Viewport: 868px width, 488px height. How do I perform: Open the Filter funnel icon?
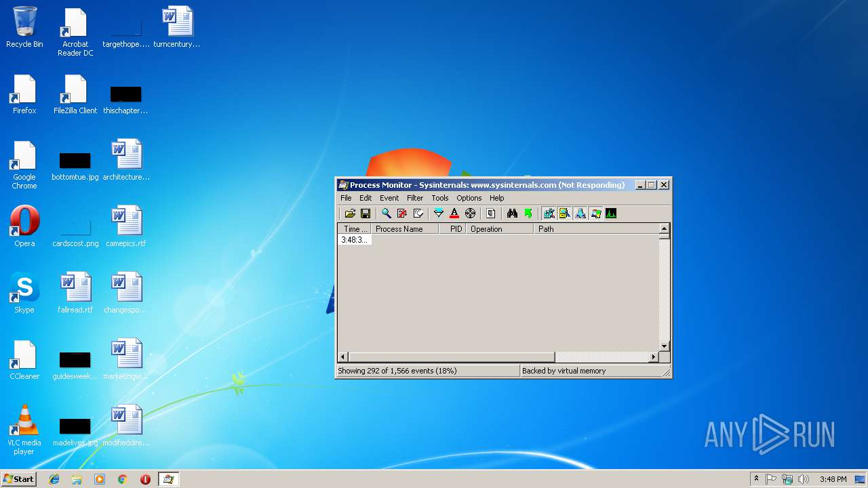439,213
